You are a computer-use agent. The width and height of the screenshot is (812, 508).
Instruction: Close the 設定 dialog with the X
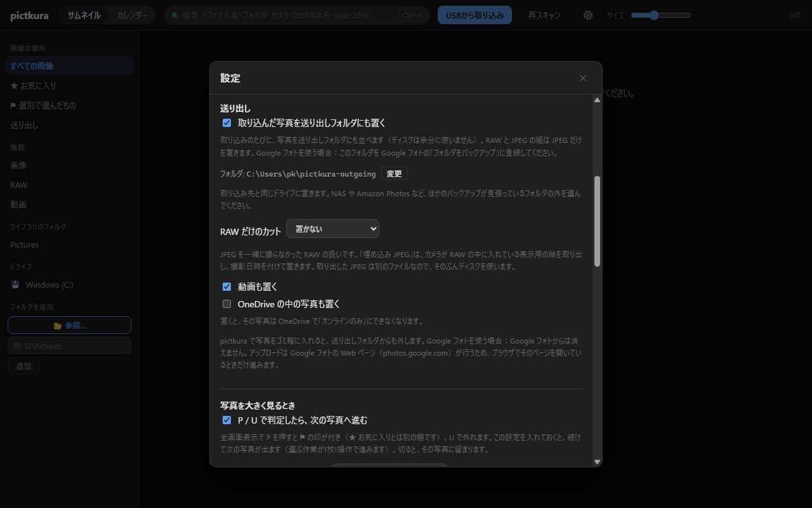[x=583, y=78]
